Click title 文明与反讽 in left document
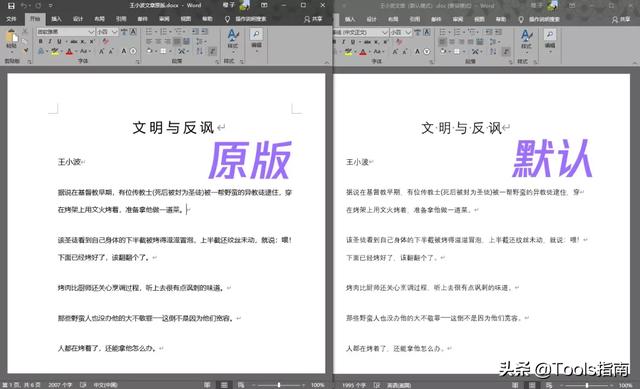This screenshot has height=389, width=640. (x=173, y=128)
